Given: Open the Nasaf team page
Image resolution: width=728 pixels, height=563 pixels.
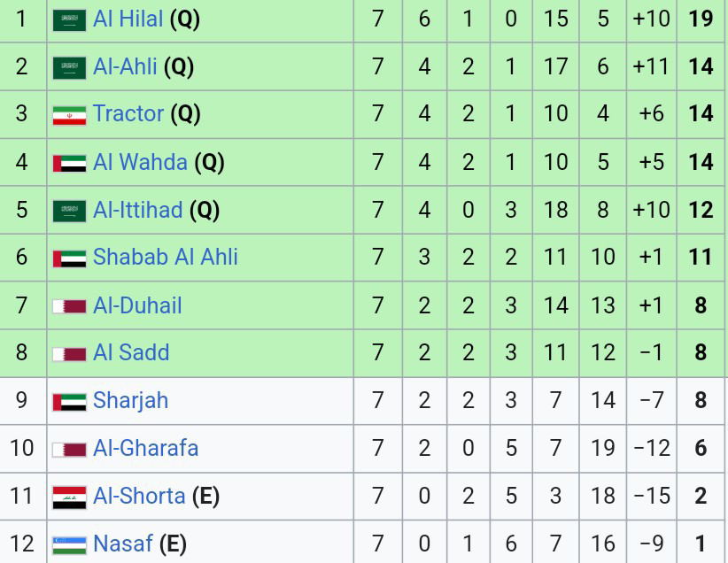Looking at the screenshot, I should 123,543.
